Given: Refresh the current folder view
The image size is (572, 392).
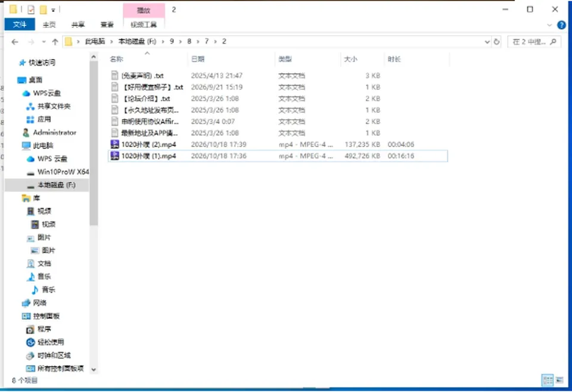Looking at the screenshot, I should click(x=496, y=42).
